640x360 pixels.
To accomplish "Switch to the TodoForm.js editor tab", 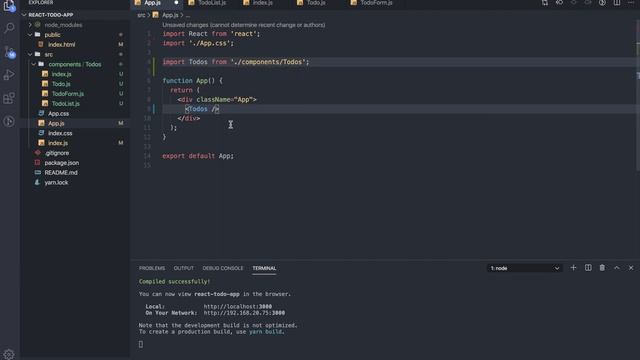I will pyautogui.click(x=376, y=3).
